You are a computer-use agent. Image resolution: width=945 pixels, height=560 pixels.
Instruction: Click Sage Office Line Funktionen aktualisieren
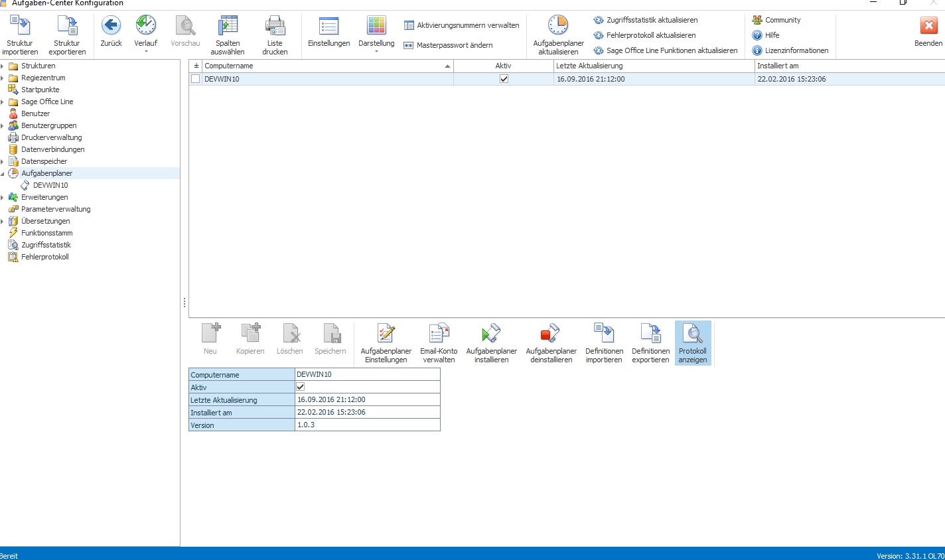pyautogui.click(x=666, y=50)
